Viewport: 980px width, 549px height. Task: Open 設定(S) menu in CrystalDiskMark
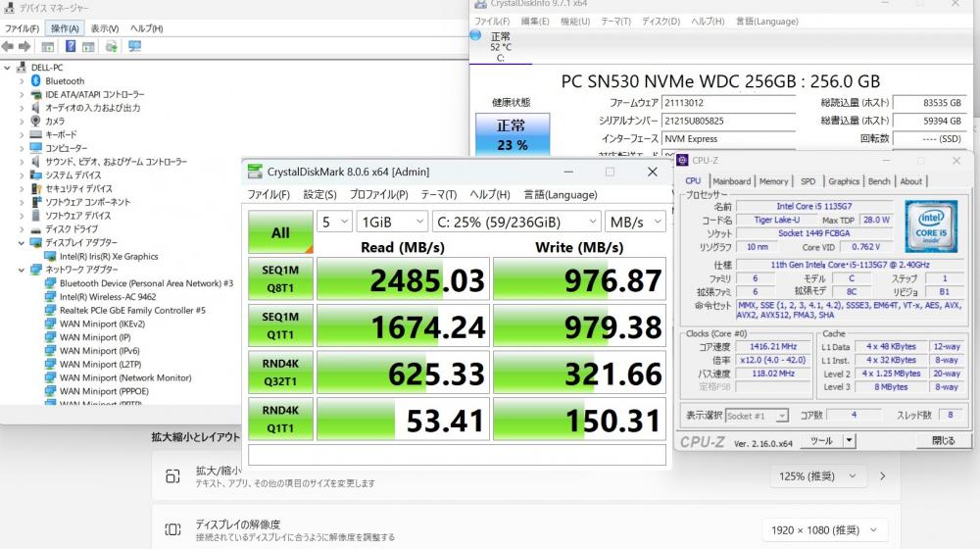pos(320,194)
